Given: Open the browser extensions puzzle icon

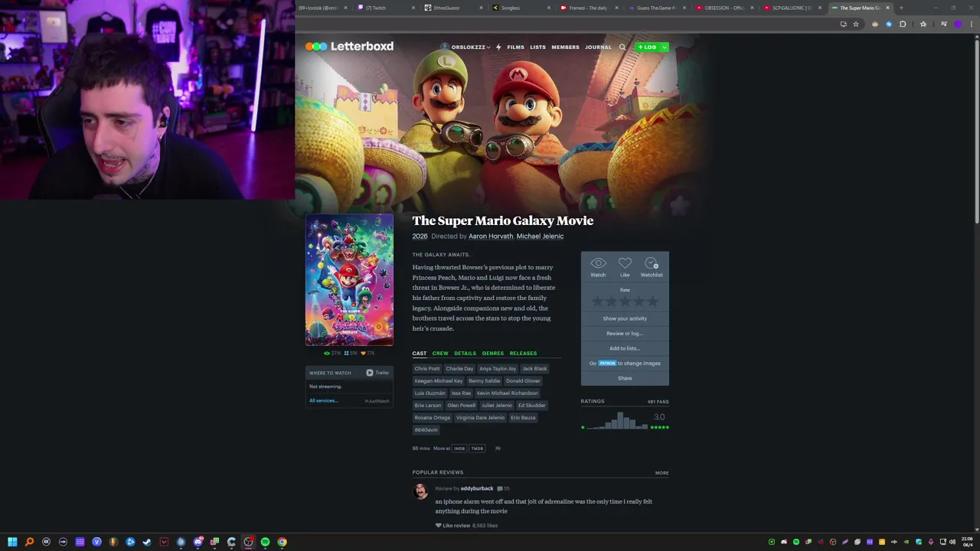Looking at the screenshot, I should pos(903,24).
